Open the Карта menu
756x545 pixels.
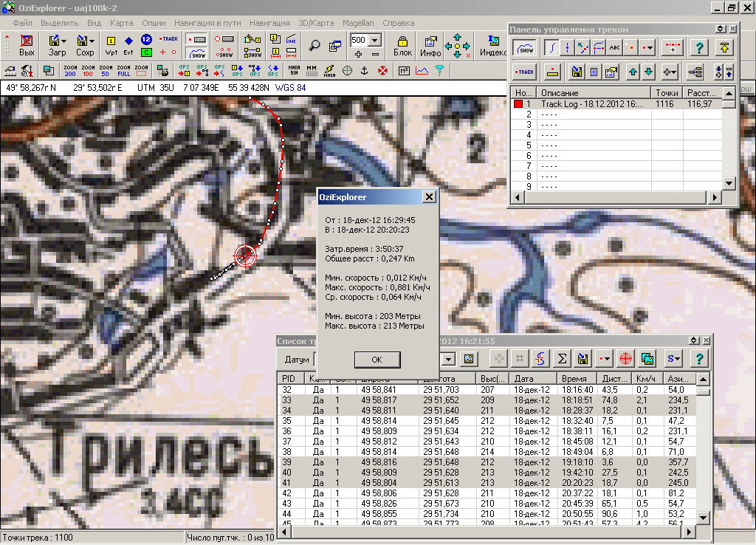pyautogui.click(x=121, y=23)
